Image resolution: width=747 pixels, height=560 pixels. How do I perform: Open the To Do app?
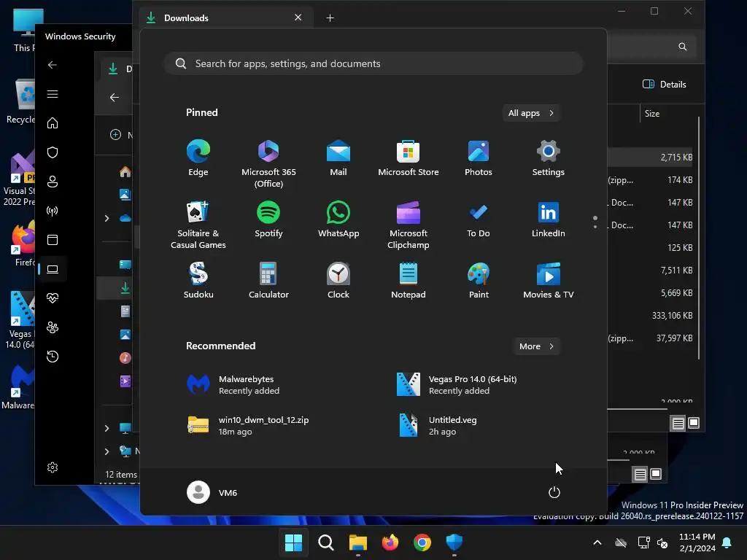pos(479,219)
